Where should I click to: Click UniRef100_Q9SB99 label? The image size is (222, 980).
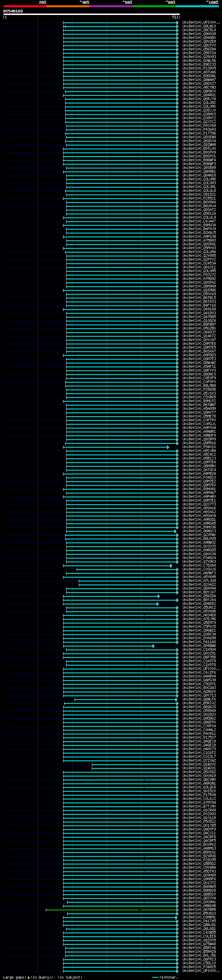199,168
